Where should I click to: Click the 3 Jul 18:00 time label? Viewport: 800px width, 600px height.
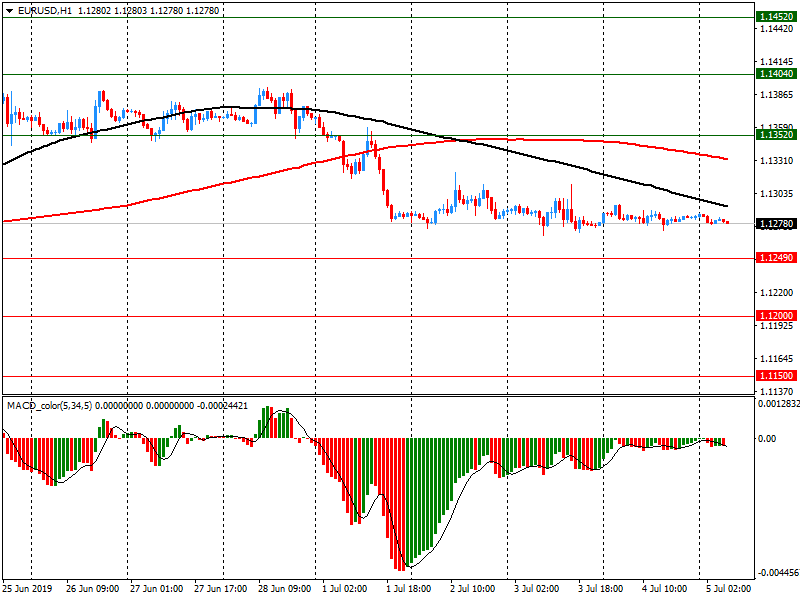coord(601,589)
